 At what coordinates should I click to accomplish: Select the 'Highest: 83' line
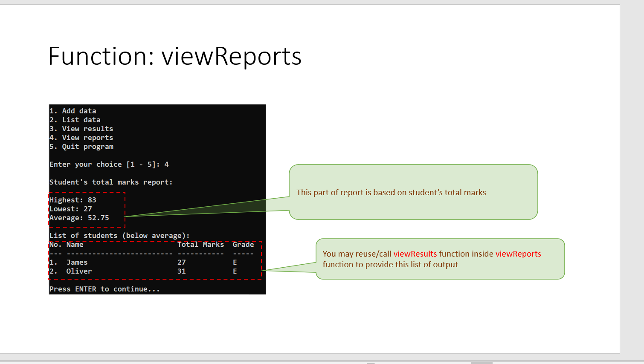(x=73, y=200)
